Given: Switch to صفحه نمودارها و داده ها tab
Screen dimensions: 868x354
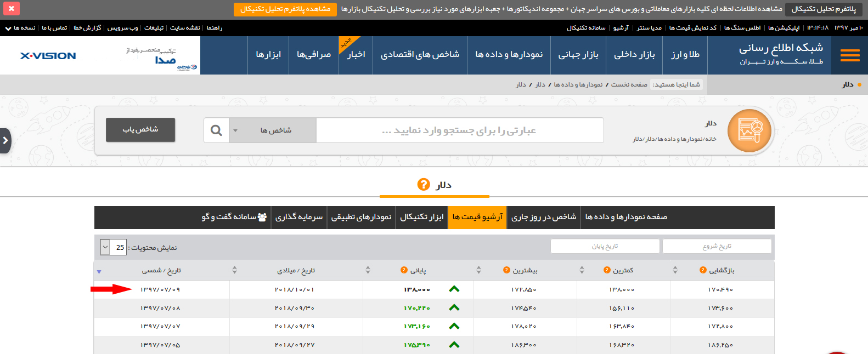Looking at the screenshot, I should tap(626, 218).
